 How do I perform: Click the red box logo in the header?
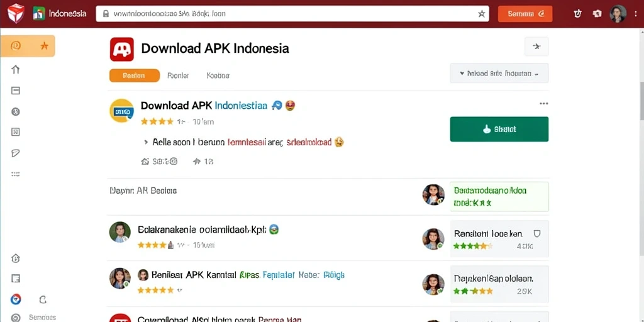click(16, 13)
